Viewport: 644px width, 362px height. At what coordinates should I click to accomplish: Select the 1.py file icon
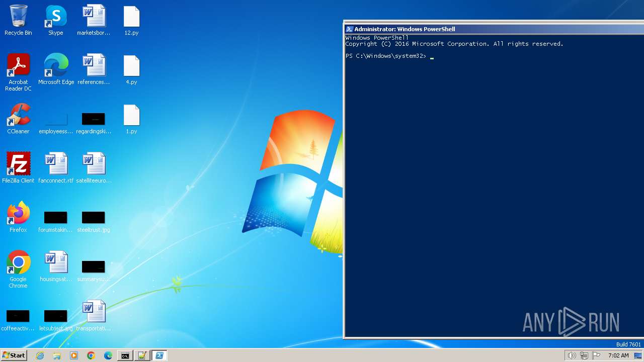point(131,119)
